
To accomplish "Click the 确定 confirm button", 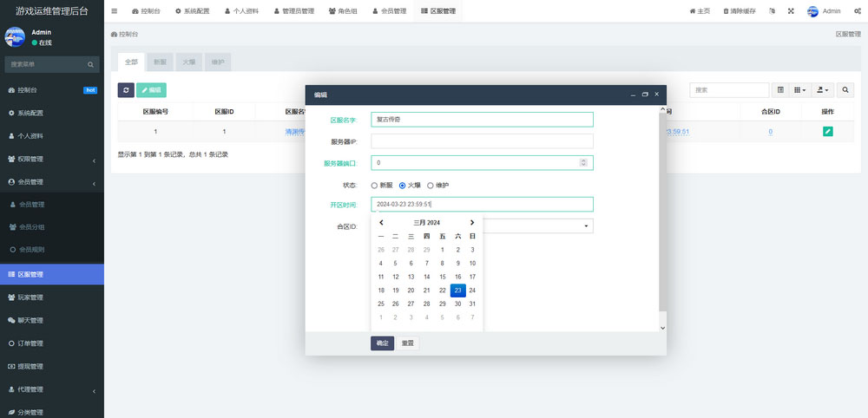I will point(382,343).
